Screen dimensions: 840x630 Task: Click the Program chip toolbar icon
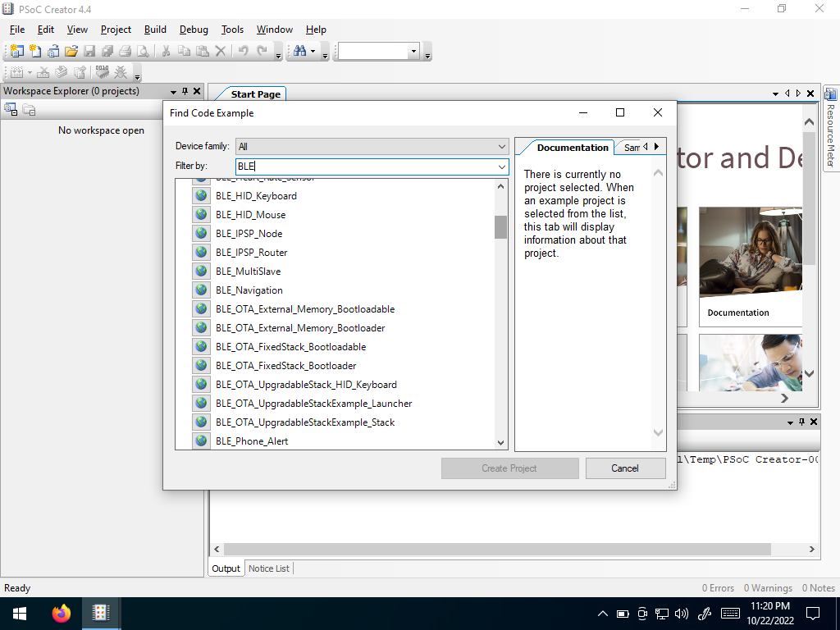(x=102, y=72)
